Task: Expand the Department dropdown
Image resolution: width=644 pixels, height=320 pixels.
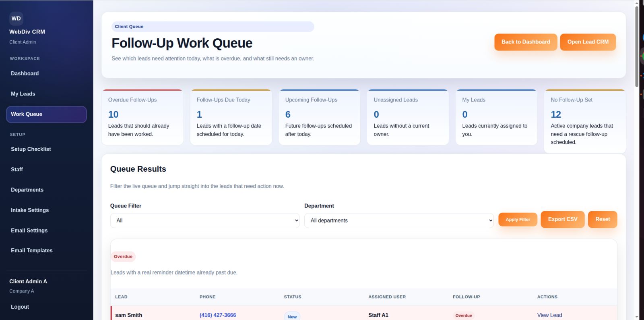Action: coord(398,220)
